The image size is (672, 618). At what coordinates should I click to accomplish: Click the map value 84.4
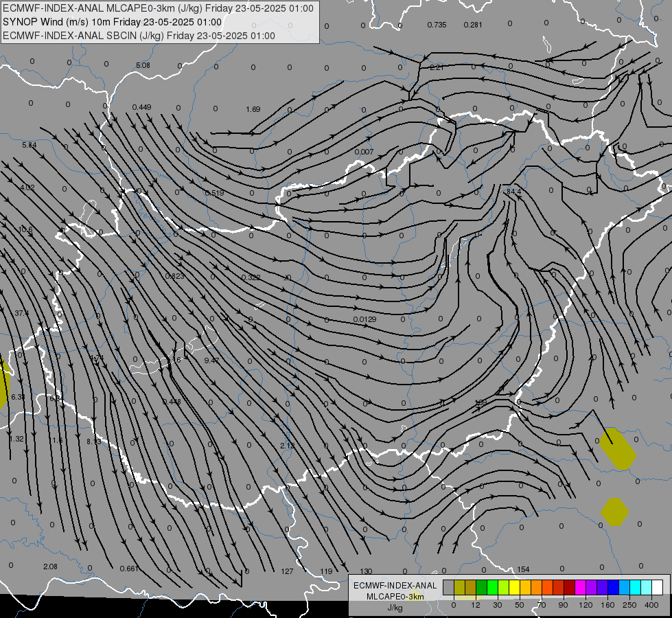[x=513, y=192]
